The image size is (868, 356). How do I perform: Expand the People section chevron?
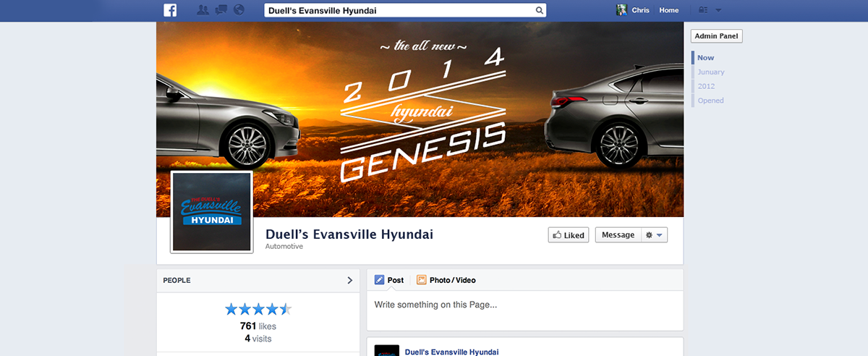[350, 280]
